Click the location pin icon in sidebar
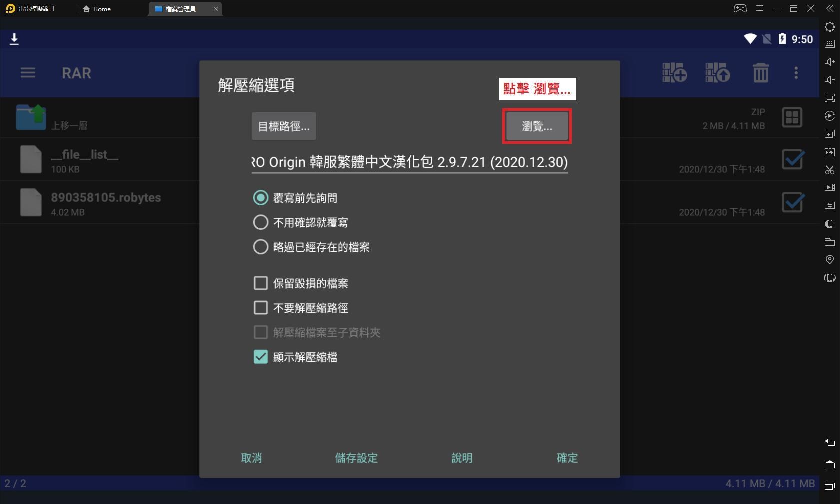Screen dimensions: 840x504 coord(829,260)
